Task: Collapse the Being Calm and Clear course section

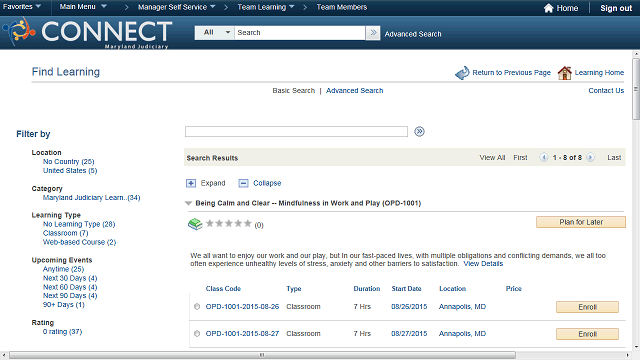Action: pos(188,203)
